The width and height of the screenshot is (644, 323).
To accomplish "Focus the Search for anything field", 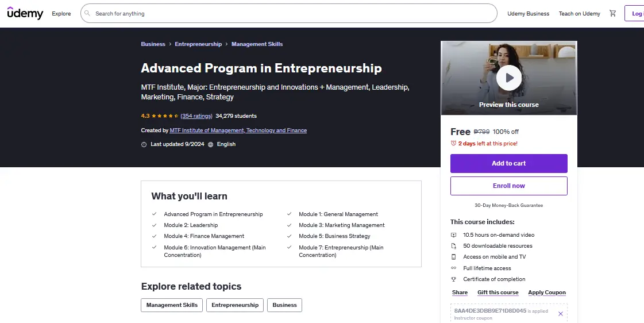I will point(289,14).
